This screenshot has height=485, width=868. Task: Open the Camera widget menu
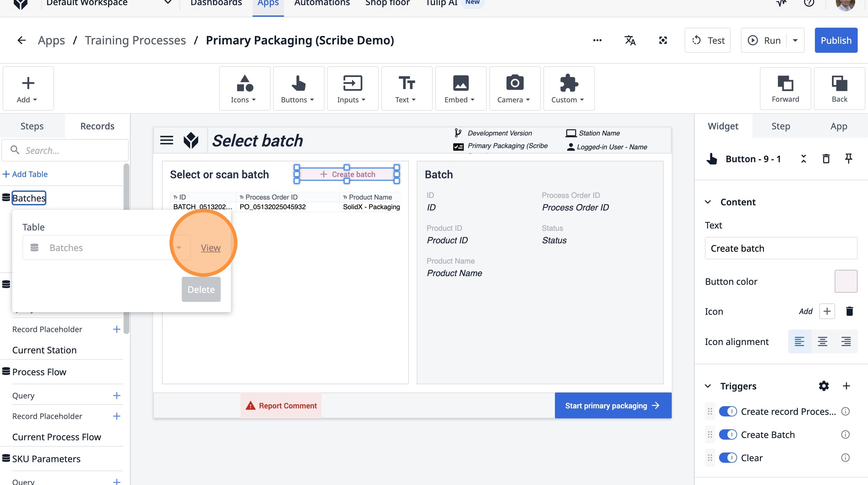pyautogui.click(x=514, y=89)
